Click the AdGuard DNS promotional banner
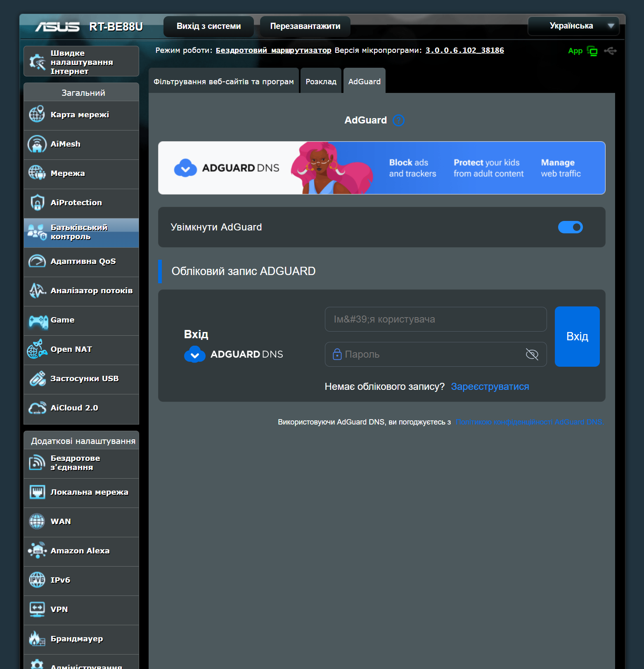The image size is (644, 669). click(x=382, y=168)
